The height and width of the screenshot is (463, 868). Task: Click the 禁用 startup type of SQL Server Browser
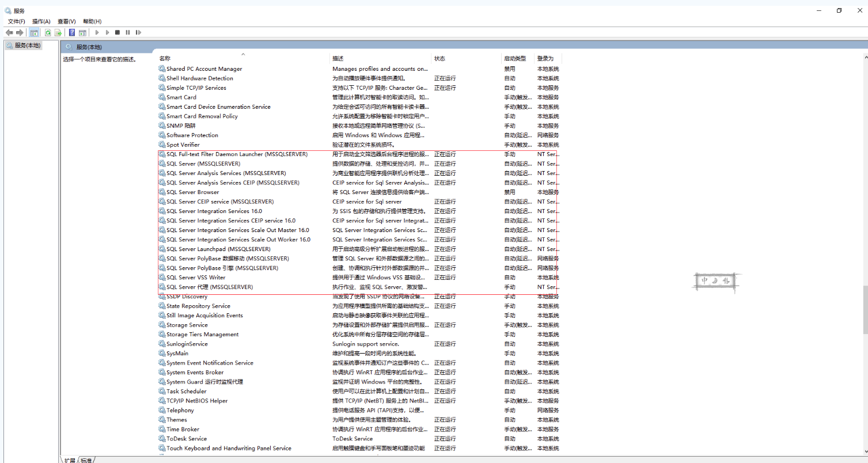coord(510,192)
